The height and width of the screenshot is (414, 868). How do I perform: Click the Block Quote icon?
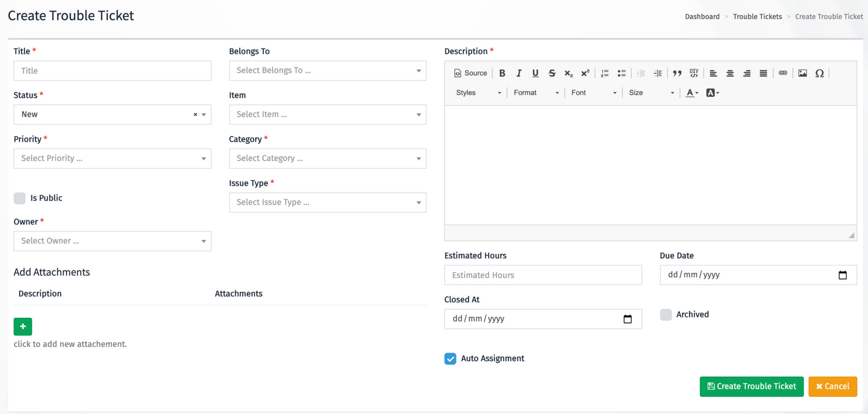(677, 73)
